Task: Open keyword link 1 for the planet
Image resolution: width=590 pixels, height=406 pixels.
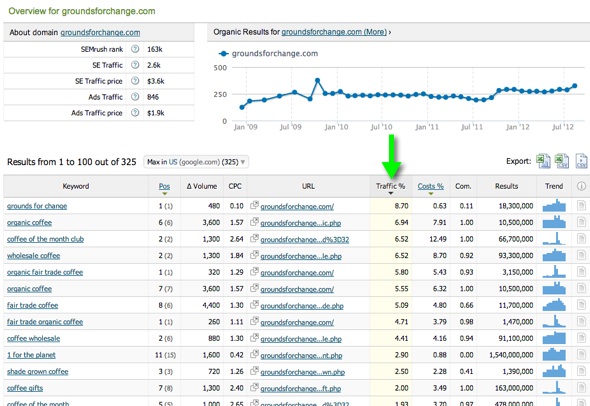Action: pyautogui.click(x=31, y=355)
